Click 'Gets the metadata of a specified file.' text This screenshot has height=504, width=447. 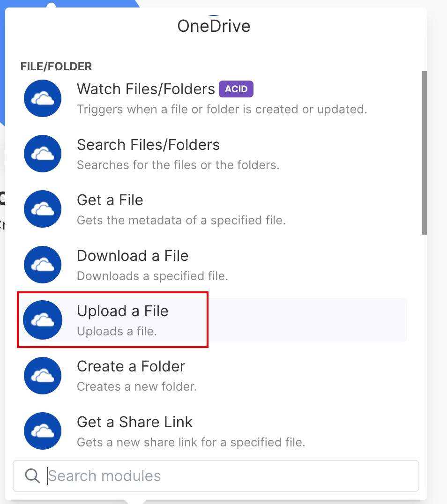(x=181, y=220)
